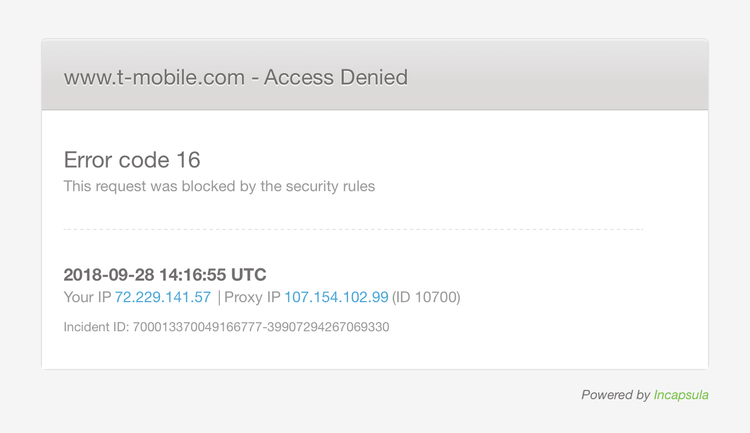Click the 'Proxy IP' label
Image resolution: width=750 pixels, height=433 pixels.
pos(252,297)
